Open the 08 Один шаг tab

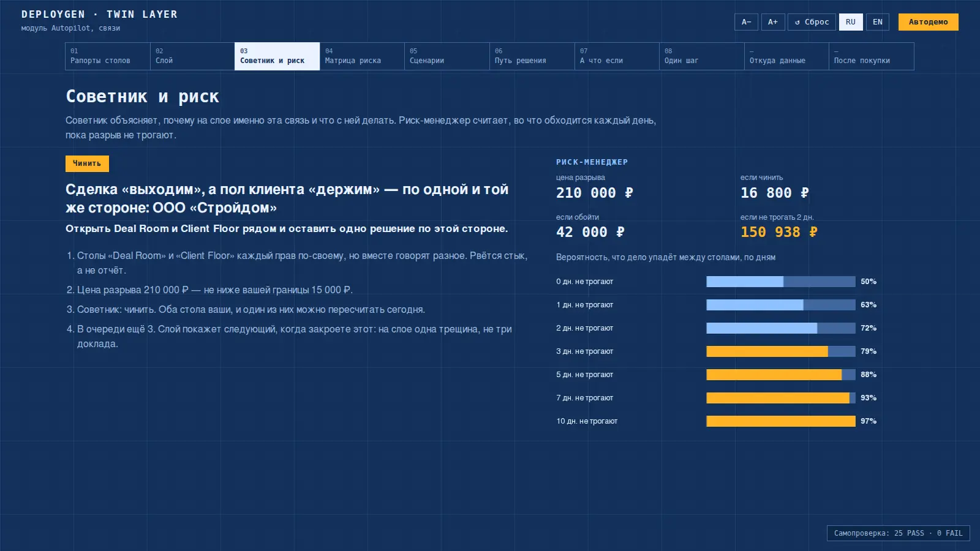(702, 56)
